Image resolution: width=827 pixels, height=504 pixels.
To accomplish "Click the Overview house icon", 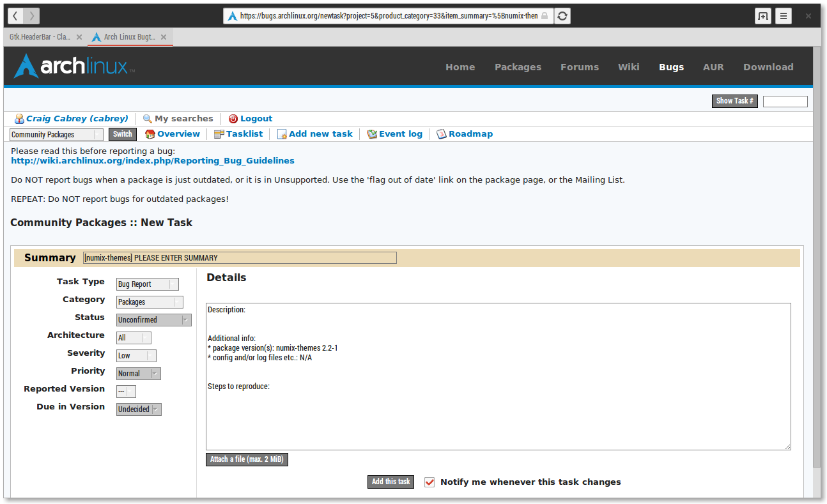I will (150, 134).
